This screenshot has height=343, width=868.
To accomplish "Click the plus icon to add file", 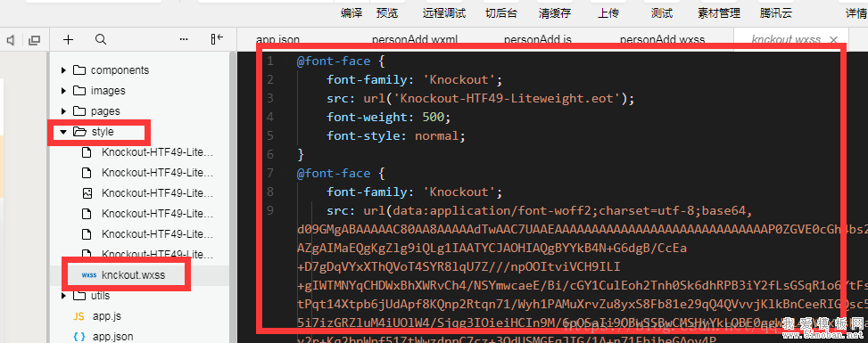I will (x=68, y=39).
